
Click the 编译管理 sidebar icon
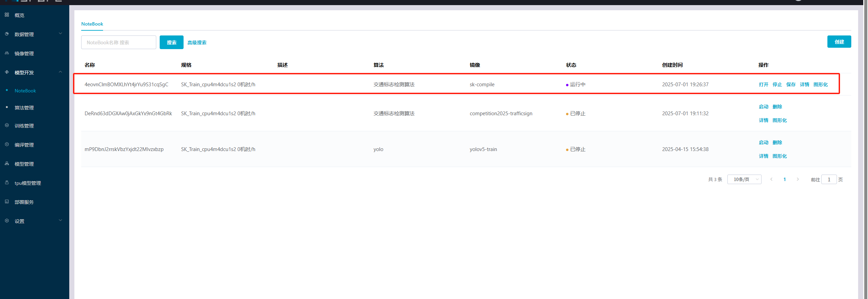click(7, 145)
